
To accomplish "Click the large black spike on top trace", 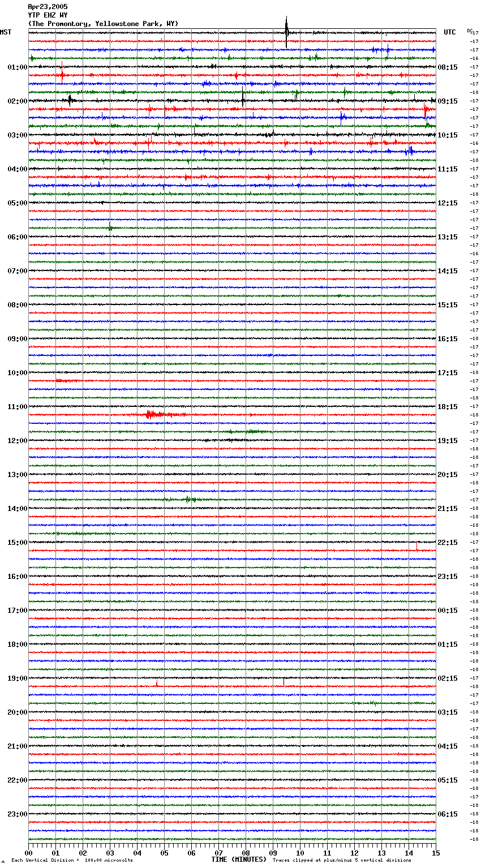I will point(287,32).
